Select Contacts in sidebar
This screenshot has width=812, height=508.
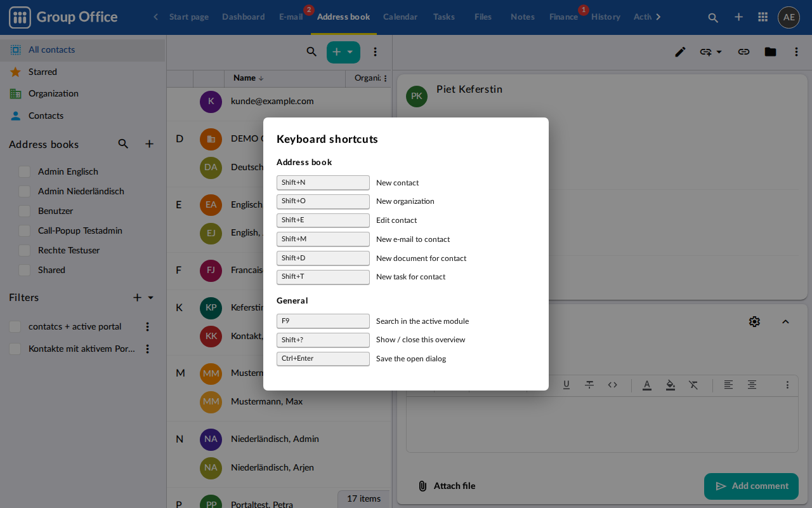point(82,116)
